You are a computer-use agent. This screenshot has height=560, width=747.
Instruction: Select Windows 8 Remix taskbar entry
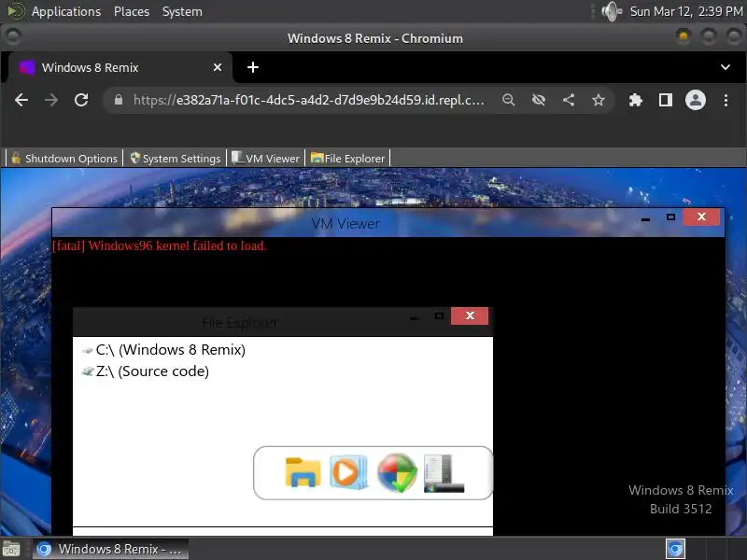[x=110, y=549]
